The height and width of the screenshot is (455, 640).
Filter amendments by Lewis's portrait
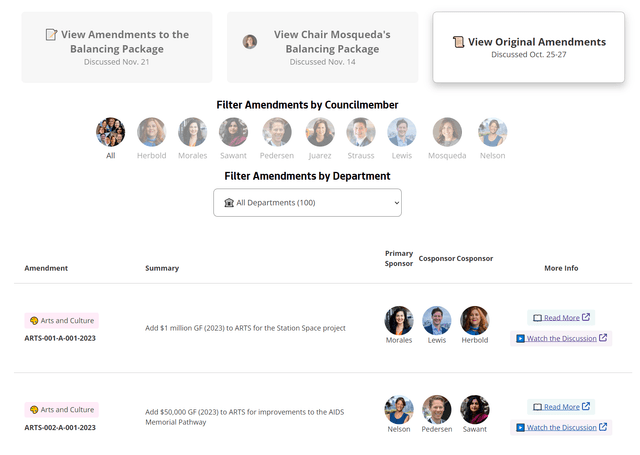(x=402, y=132)
